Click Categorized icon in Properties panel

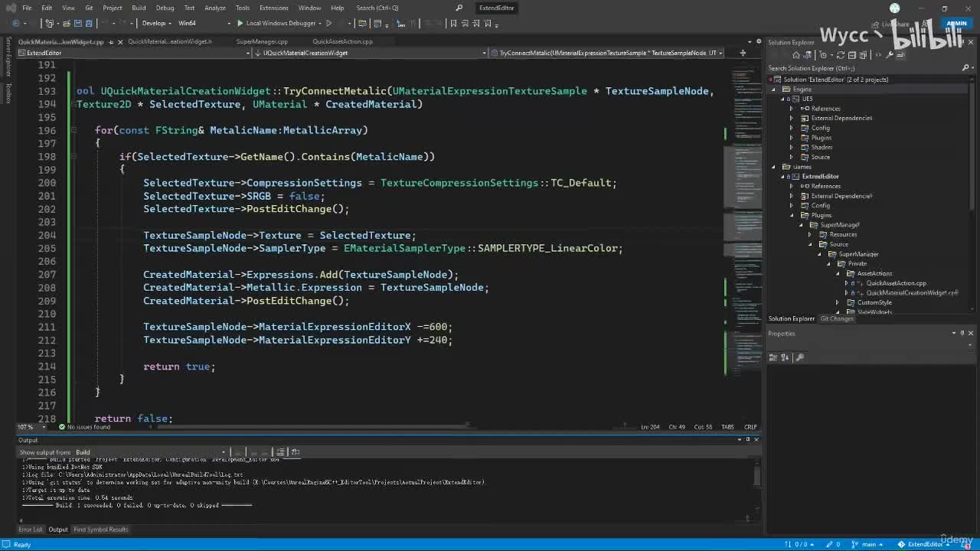[773, 357]
